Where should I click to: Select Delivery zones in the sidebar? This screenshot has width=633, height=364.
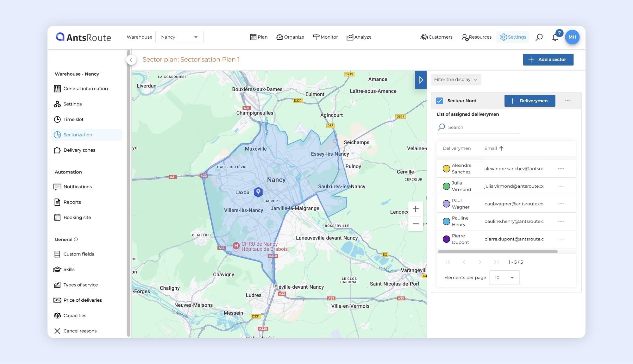pos(79,150)
